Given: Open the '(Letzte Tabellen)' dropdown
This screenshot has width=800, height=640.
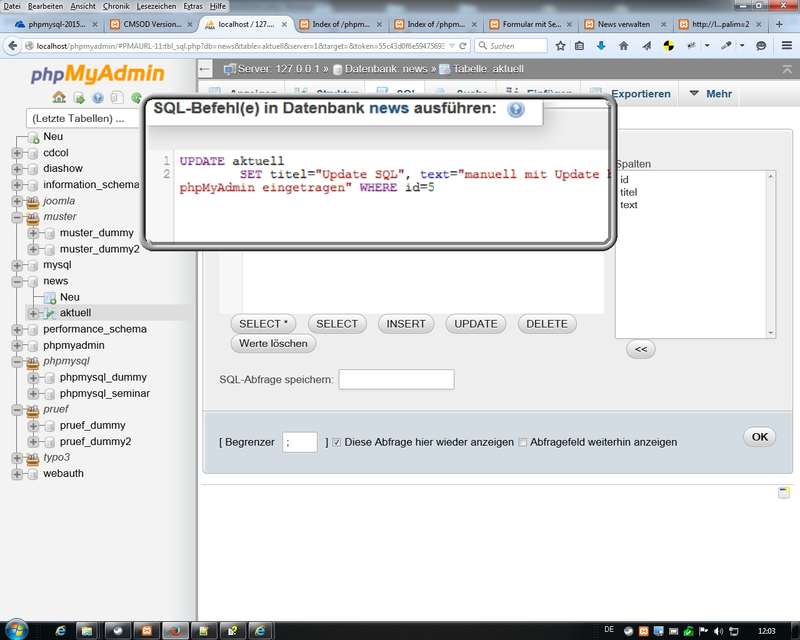Looking at the screenshot, I should [x=84, y=118].
